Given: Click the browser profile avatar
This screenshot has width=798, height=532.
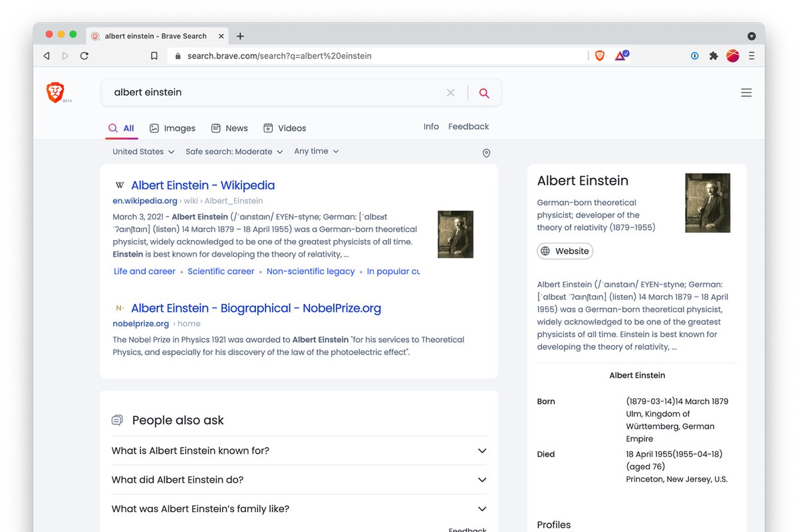Looking at the screenshot, I should click(732, 56).
